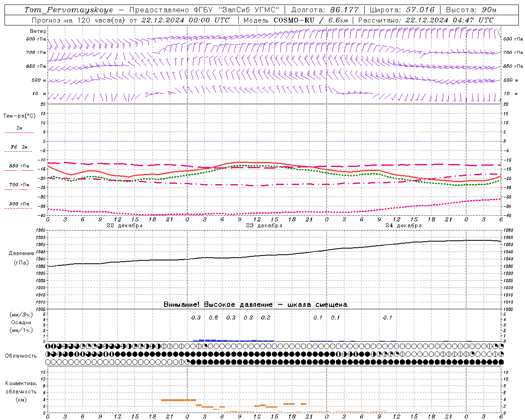Select the elevation label Высота: 90м

[471, 10]
